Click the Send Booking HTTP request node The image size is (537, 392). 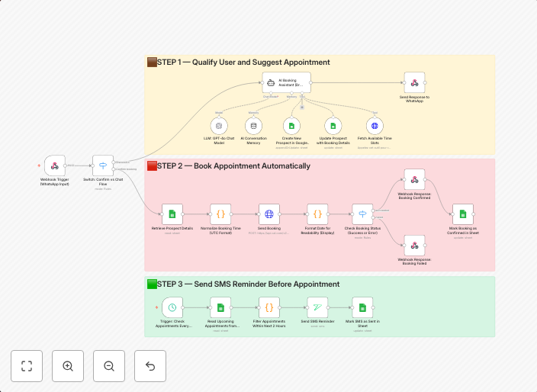(268, 214)
